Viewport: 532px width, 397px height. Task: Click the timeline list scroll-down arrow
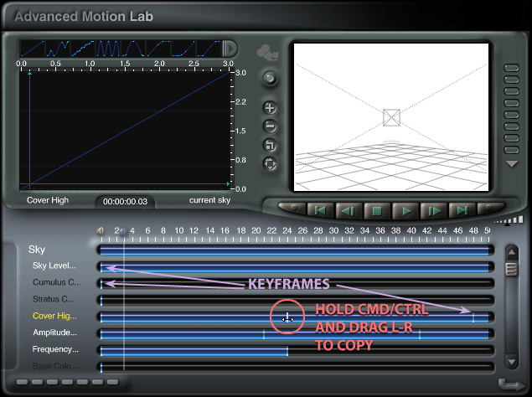click(512, 362)
